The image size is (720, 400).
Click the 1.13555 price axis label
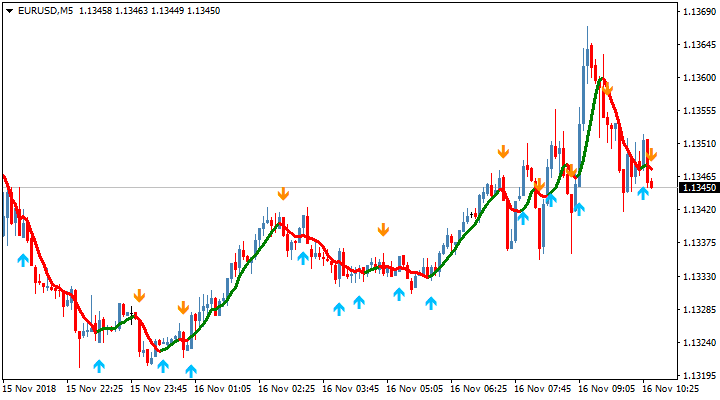699,111
